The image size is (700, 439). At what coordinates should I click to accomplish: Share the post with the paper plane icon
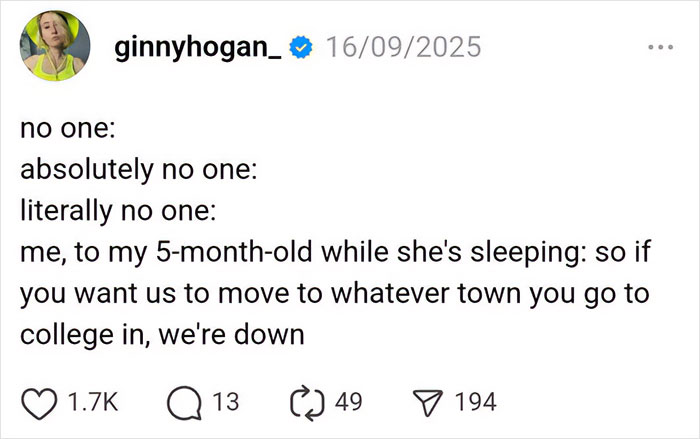(429, 402)
